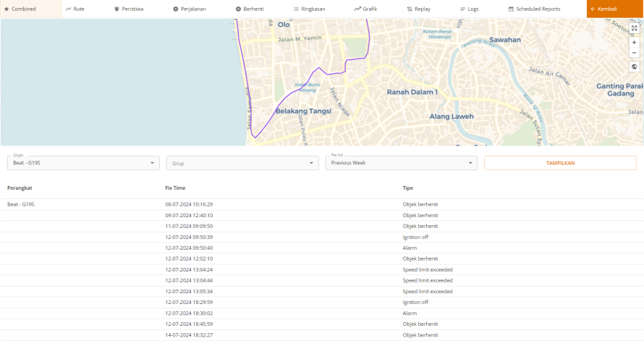Select the Combined tab
Viewport: 644px width, 362px height.
click(x=20, y=9)
